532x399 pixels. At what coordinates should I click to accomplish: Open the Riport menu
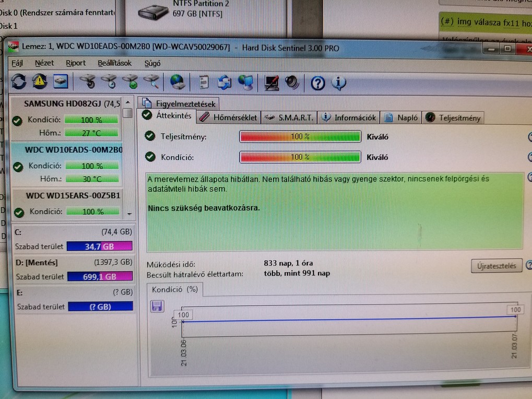click(76, 63)
